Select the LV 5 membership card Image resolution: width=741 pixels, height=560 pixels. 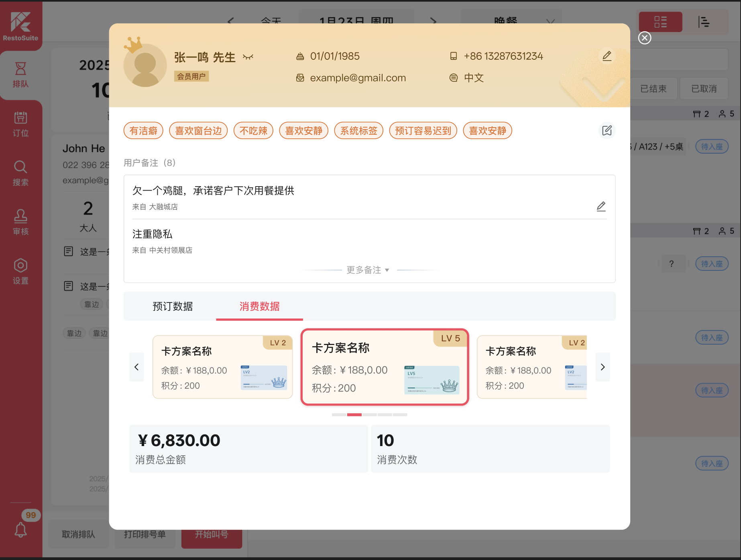click(x=385, y=367)
